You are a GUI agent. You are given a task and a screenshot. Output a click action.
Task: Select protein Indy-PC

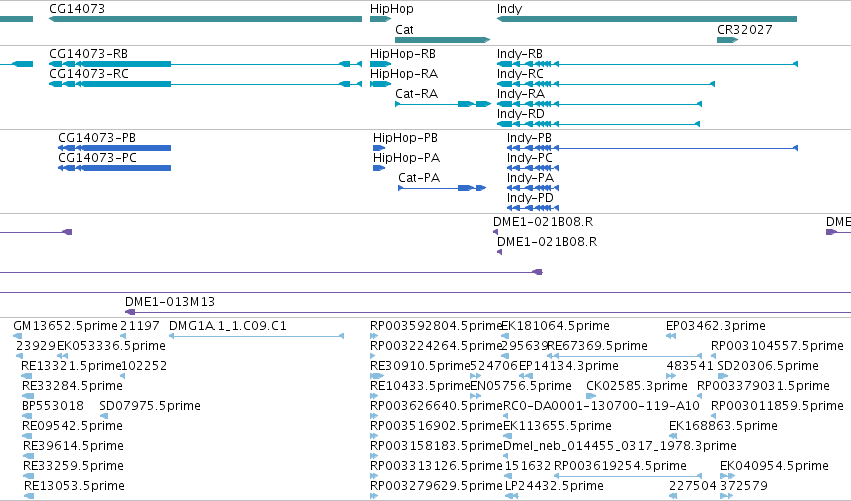click(532, 168)
